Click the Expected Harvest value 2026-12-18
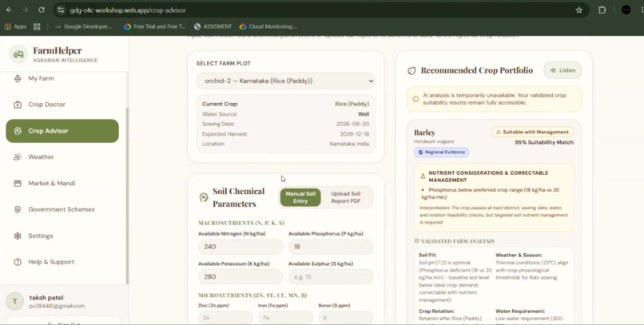 [355, 134]
